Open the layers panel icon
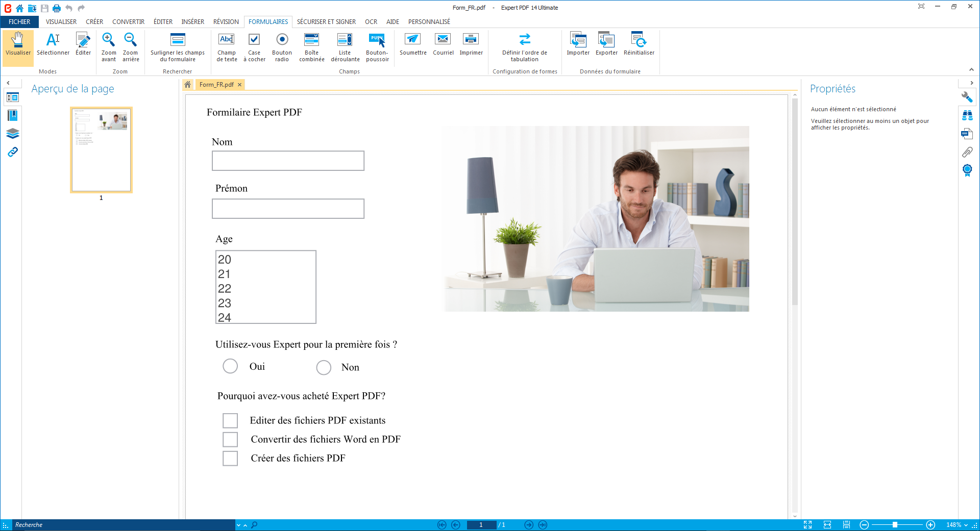The height and width of the screenshot is (531, 980). pyautogui.click(x=13, y=134)
